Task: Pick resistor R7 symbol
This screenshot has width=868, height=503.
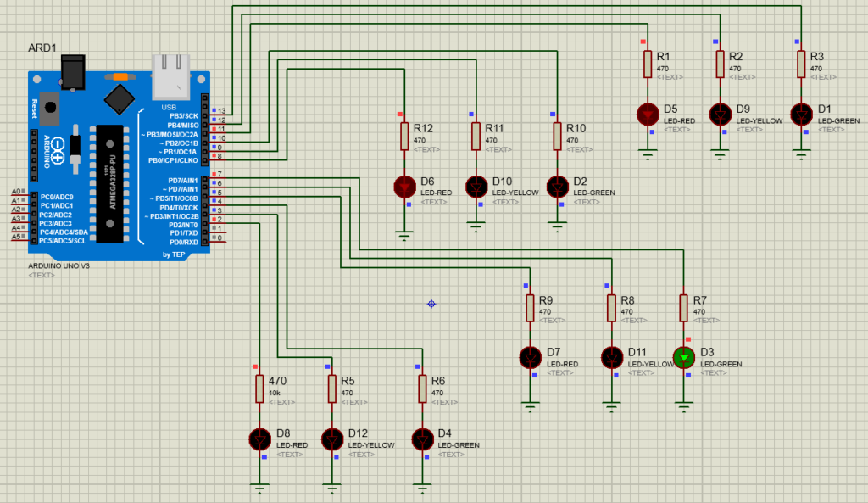Action: click(684, 308)
